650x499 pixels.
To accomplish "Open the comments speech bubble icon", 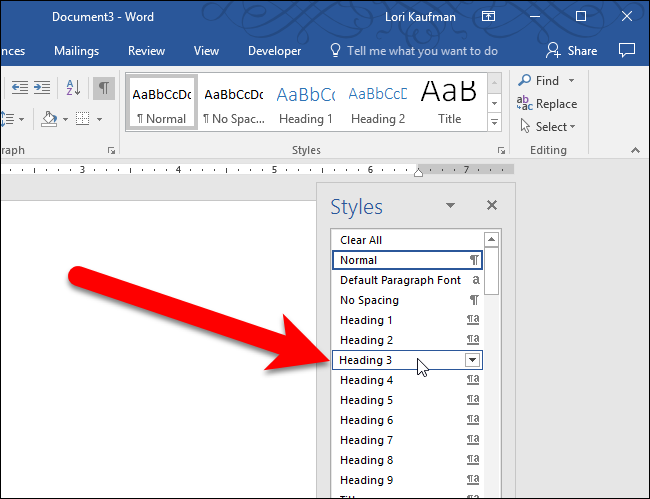I will coord(627,50).
